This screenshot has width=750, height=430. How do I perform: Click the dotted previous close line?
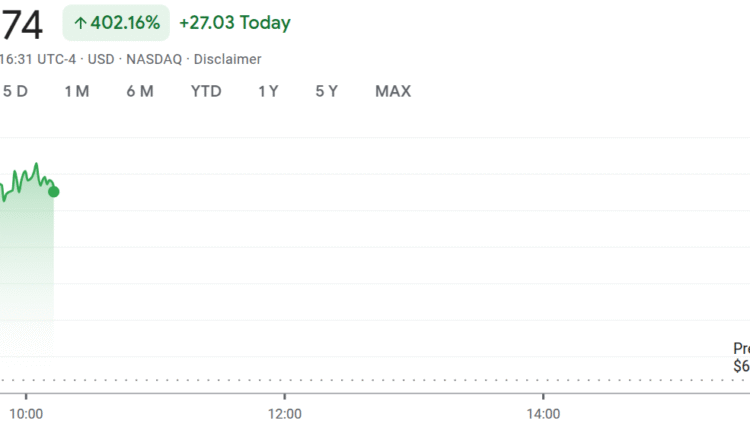tap(400, 380)
